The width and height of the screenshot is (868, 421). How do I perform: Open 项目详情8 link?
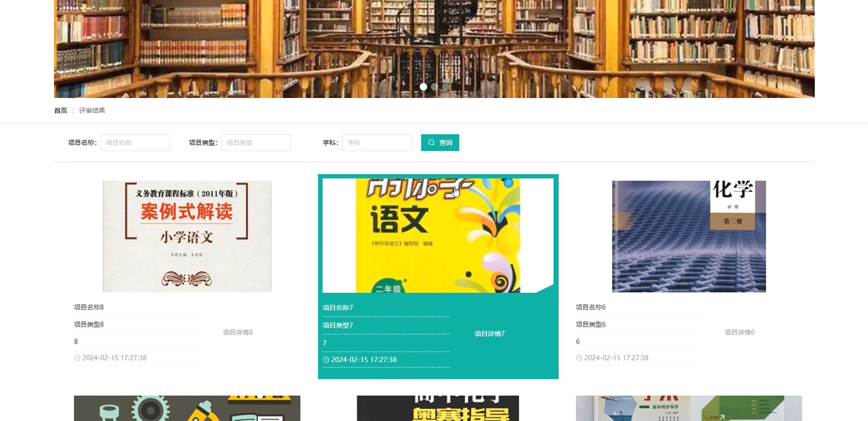pos(238,332)
